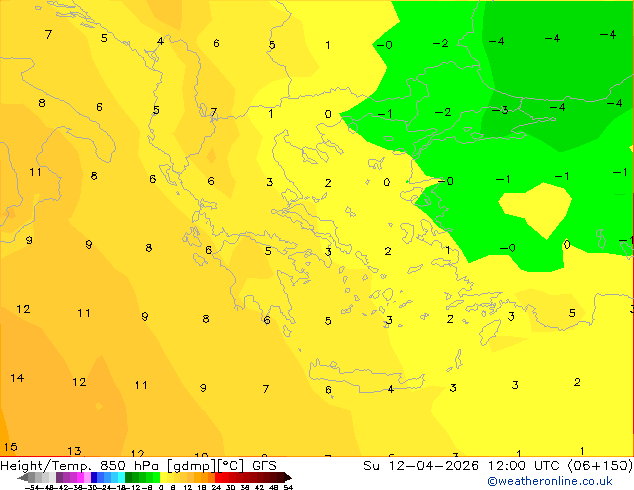This screenshot has width=634, height=490.
Task: Click the "[gdmp]" unit label
Action: (192, 466)
